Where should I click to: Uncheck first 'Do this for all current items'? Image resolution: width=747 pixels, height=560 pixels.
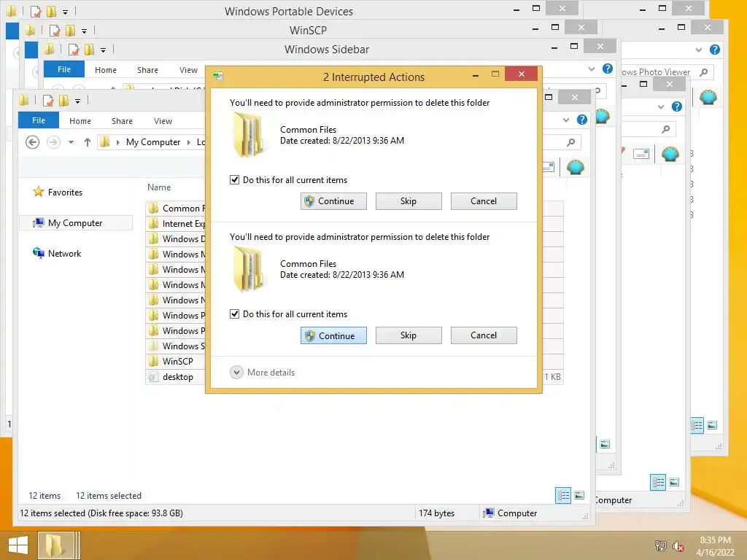click(234, 179)
